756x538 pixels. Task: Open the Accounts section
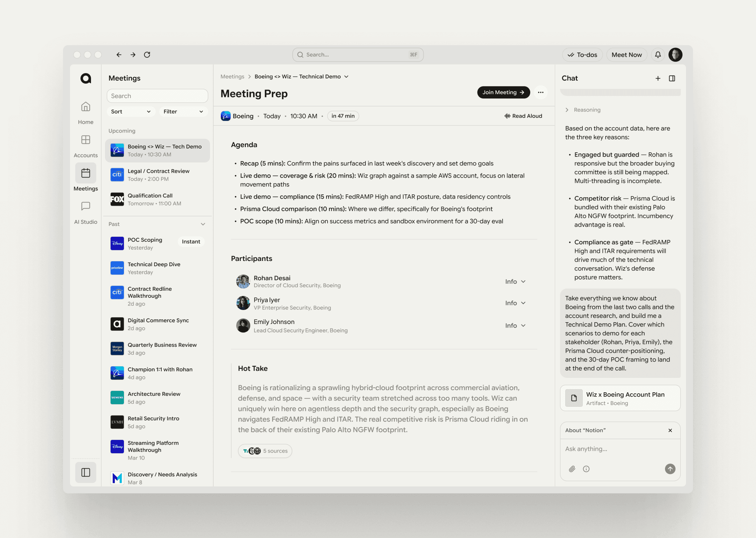pyautogui.click(x=86, y=146)
